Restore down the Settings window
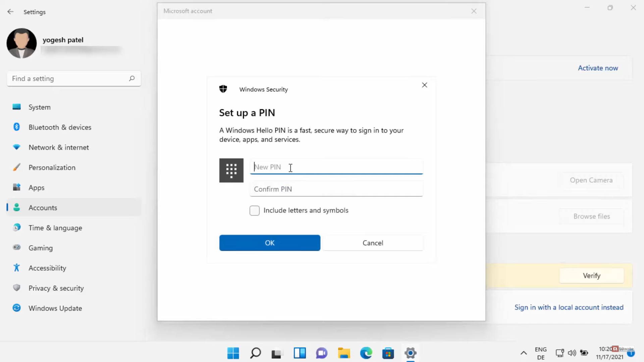 [x=610, y=8]
